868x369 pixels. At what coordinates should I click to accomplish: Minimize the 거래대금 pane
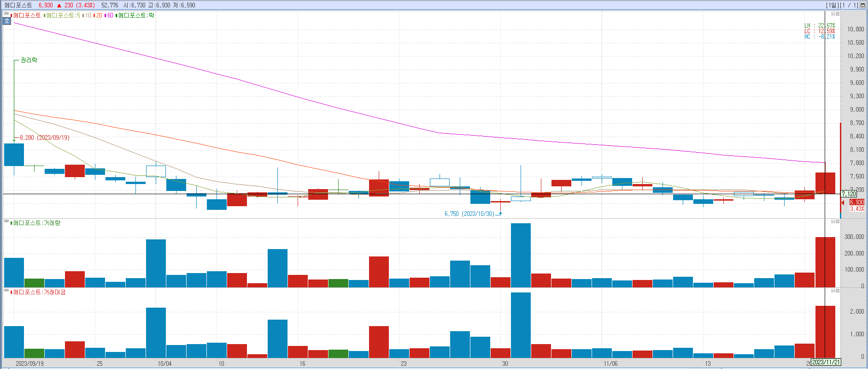(x=833, y=291)
